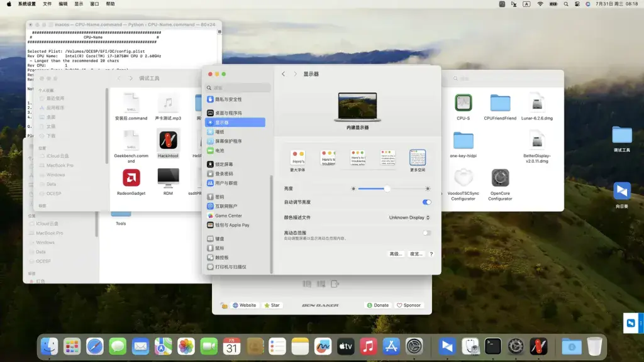Select the 安装后.command shell file
Image resolution: width=644 pixels, height=362 pixels.
click(x=131, y=102)
